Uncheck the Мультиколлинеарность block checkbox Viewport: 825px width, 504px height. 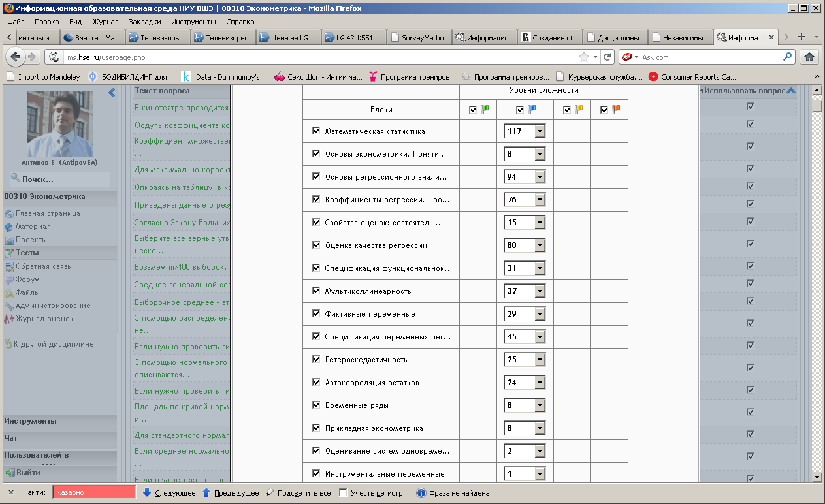(316, 291)
